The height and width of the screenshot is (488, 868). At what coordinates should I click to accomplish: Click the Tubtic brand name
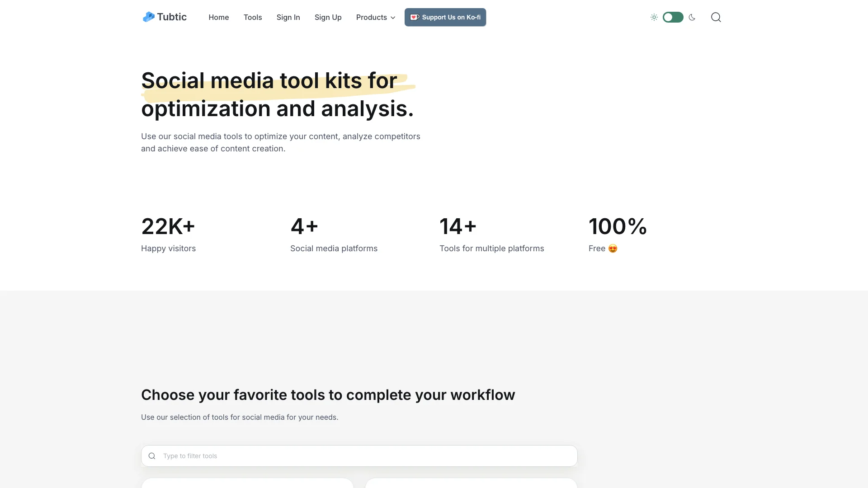(x=172, y=17)
